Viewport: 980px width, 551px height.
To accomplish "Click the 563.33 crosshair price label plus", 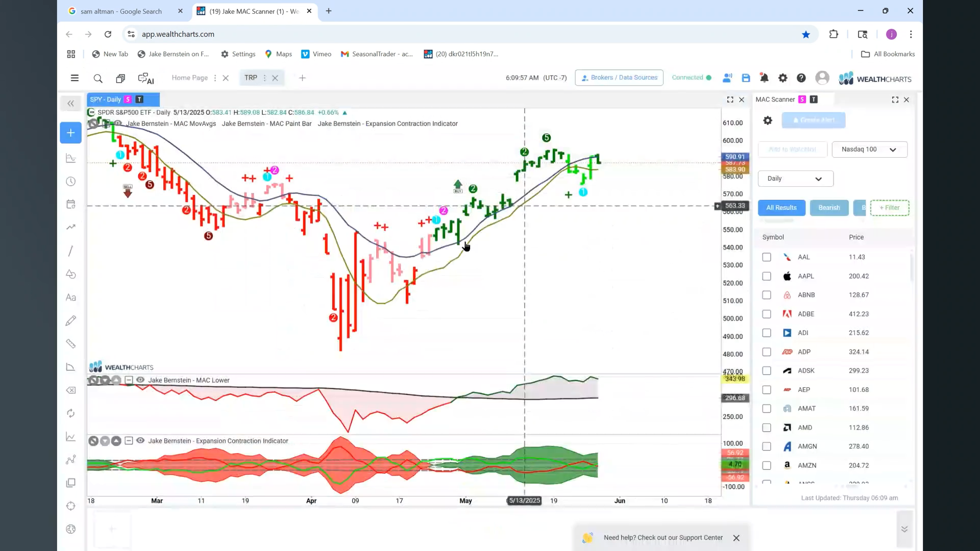I will pyautogui.click(x=717, y=206).
